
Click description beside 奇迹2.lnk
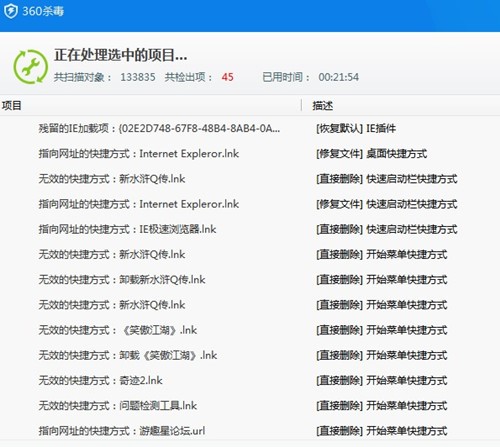pyautogui.click(x=381, y=380)
